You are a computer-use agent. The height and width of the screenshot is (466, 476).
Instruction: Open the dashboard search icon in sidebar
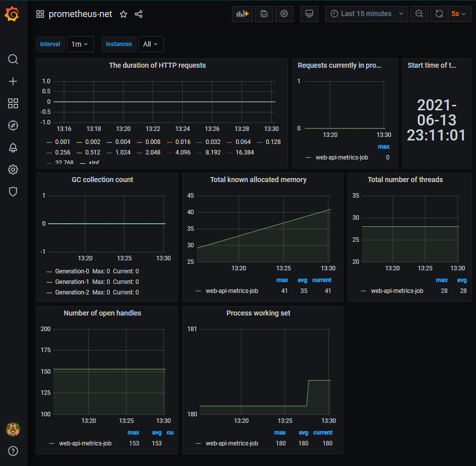(x=13, y=59)
